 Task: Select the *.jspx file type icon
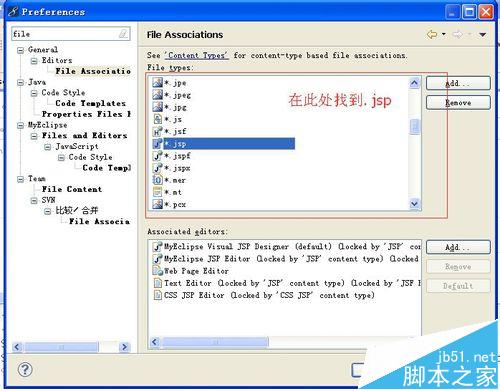[x=157, y=168]
